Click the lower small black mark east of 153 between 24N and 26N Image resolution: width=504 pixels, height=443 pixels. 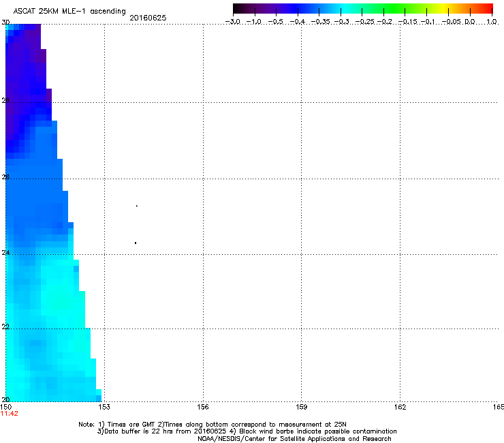tap(136, 243)
